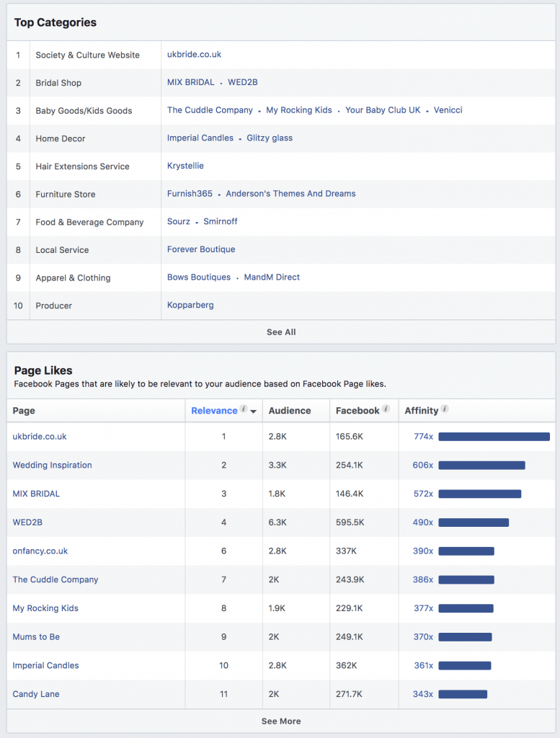Screen dimensions: 560x738
Task: Click the info icon beside Facebook column
Action: coord(386,409)
